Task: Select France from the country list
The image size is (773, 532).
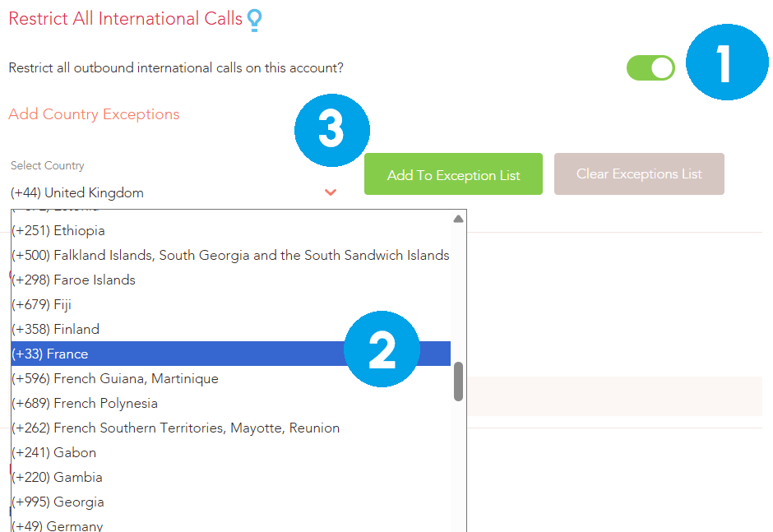Action: coord(231,354)
